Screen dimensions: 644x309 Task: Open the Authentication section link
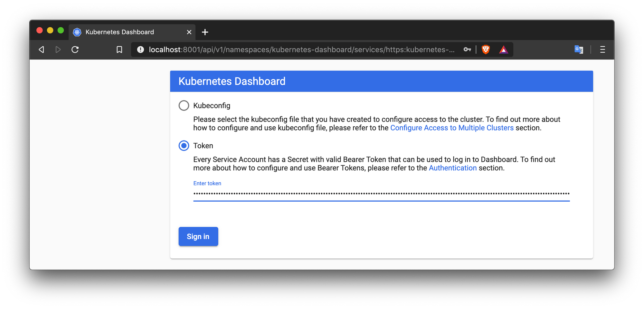pyautogui.click(x=452, y=168)
